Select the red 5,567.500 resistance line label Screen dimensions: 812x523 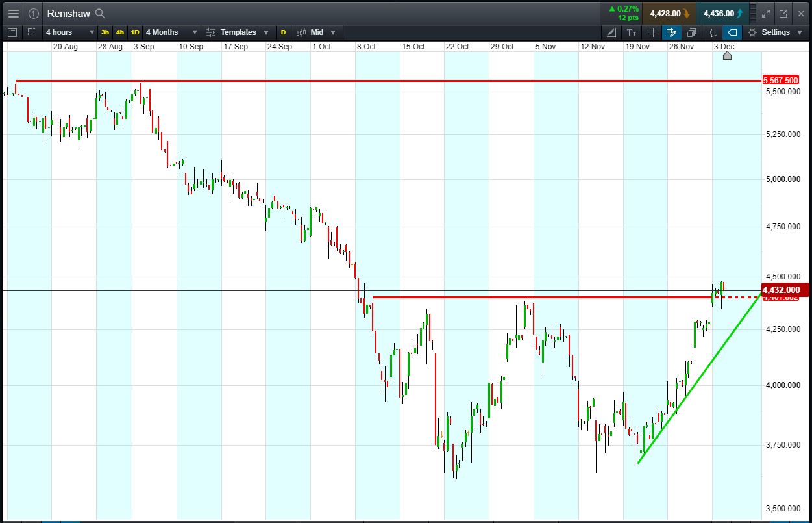tap(780, 80)
